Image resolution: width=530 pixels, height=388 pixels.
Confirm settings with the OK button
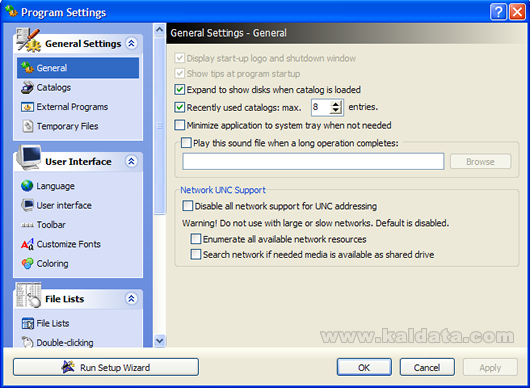tap(364, 367)
